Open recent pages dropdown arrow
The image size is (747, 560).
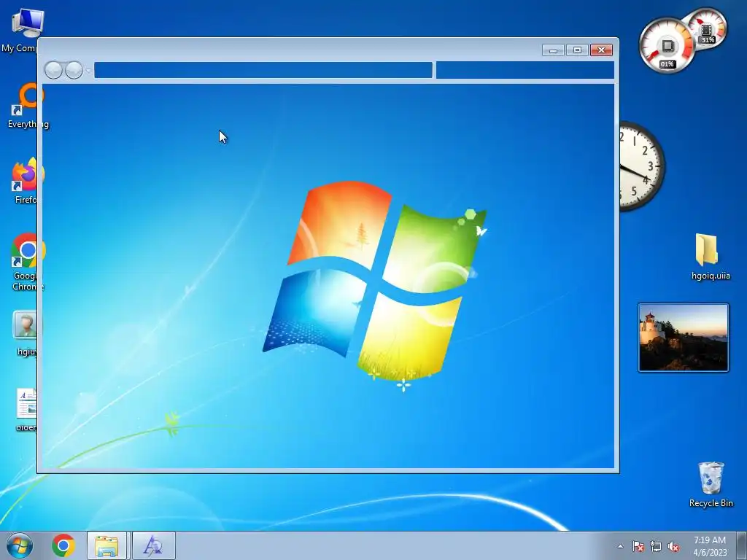tap(88, 71)
